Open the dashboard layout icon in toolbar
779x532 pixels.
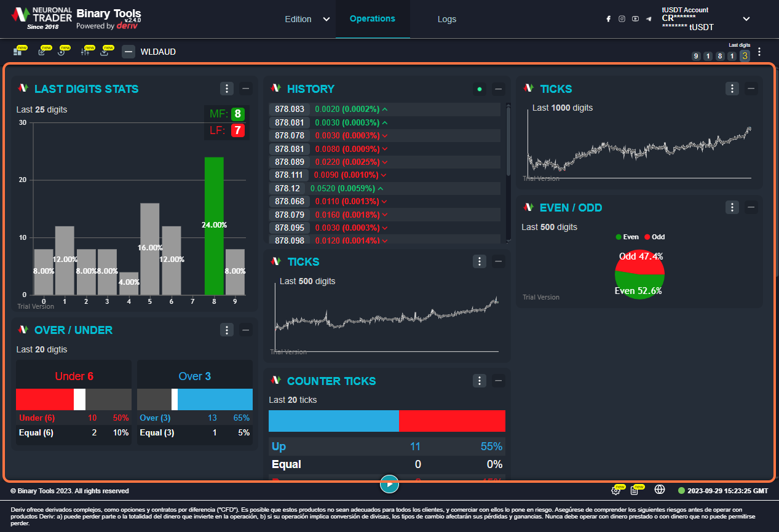18,52
